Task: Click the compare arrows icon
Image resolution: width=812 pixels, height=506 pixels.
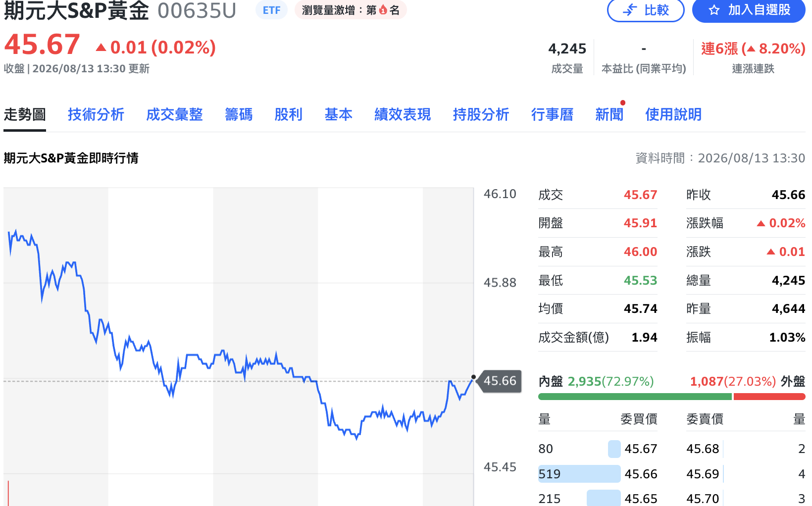Action: [x=630, y=10]
